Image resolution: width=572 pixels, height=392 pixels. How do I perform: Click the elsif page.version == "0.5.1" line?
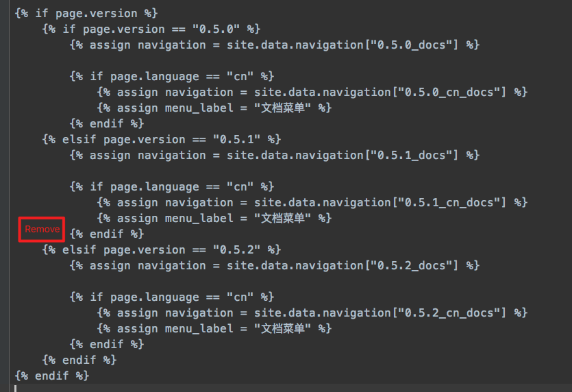[162, 139]
